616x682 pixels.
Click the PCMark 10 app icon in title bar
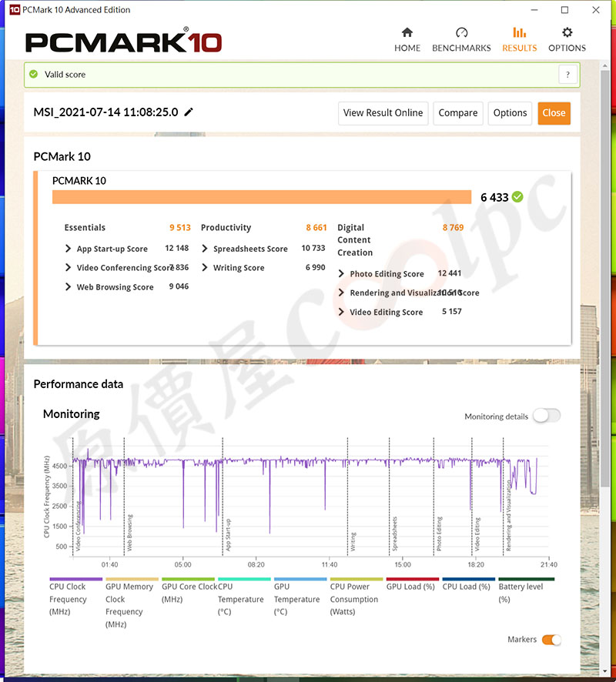[x=15, y=9]
